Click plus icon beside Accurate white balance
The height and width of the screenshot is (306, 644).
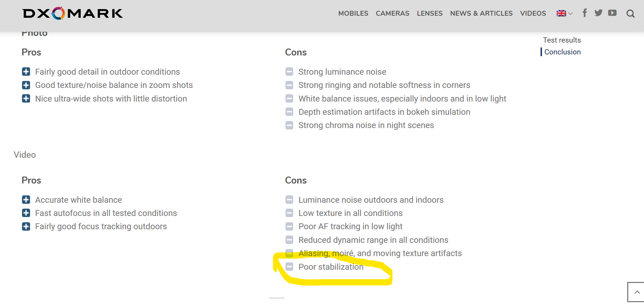tap(26, 200)
